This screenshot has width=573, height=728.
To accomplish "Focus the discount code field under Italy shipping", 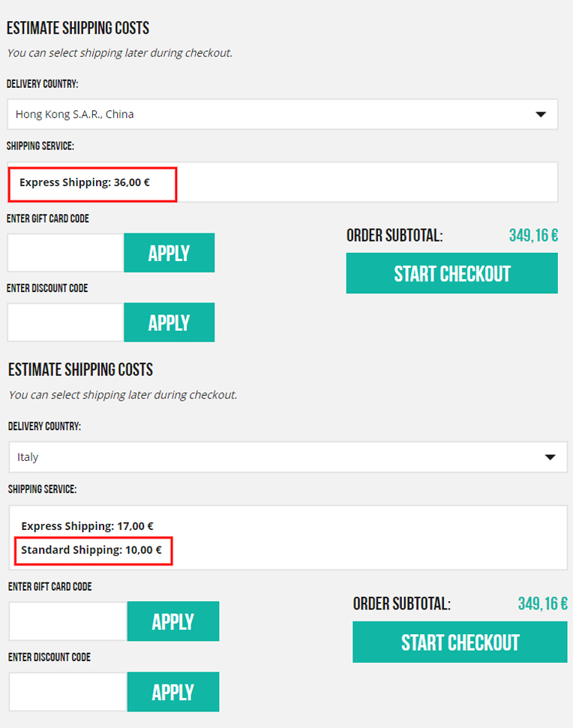I will [x=67, y=692].
